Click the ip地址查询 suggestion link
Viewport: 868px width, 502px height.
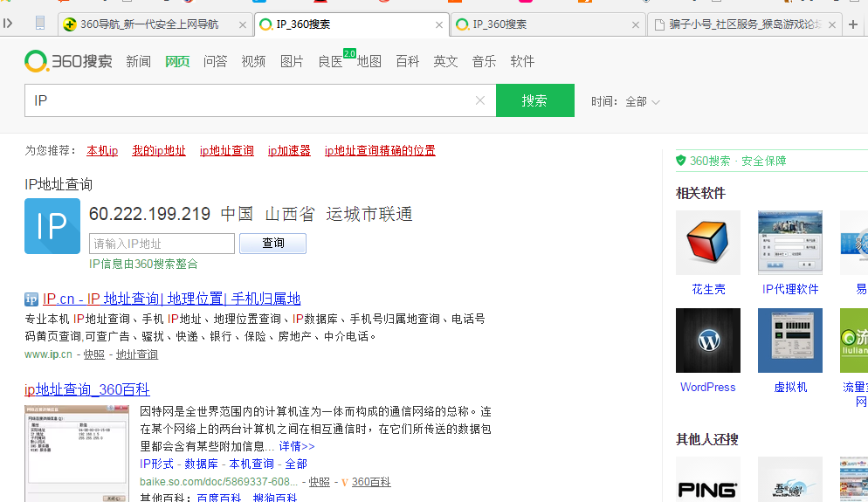pyautogui.click(x=227, y=150)
